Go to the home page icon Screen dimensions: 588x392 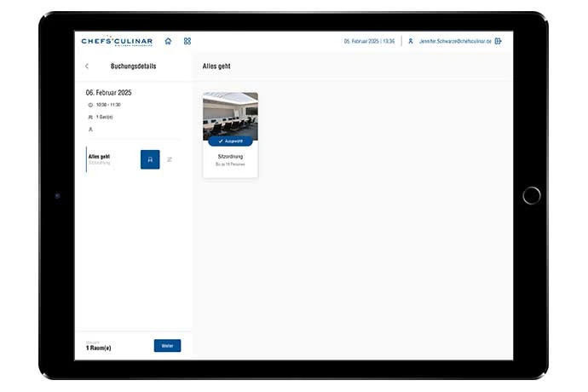pos(168,41)
